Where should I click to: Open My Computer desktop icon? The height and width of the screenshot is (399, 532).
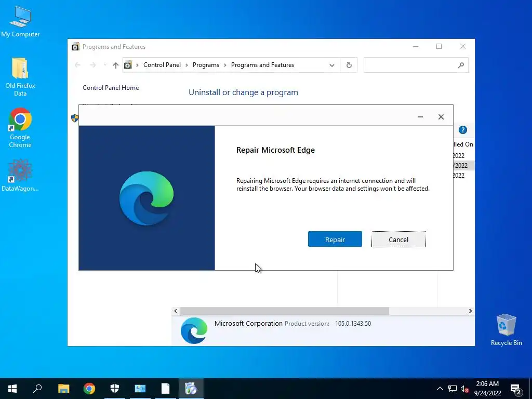click(x=20, y=22)
